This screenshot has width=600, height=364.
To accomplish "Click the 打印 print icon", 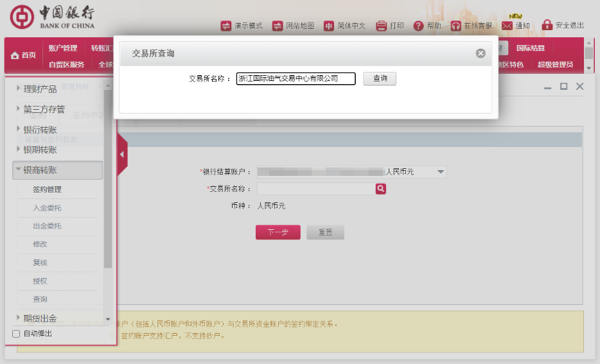I will (381, 26).
